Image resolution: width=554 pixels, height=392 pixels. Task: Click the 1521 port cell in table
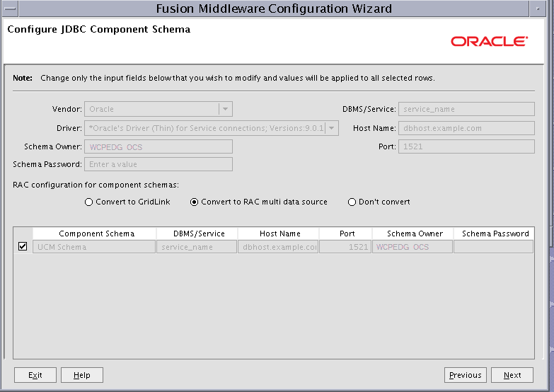345,247
